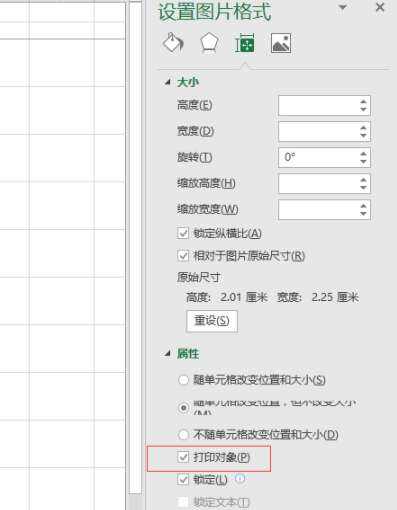Click the 缩放高度(H) input field

click(324, 183)
